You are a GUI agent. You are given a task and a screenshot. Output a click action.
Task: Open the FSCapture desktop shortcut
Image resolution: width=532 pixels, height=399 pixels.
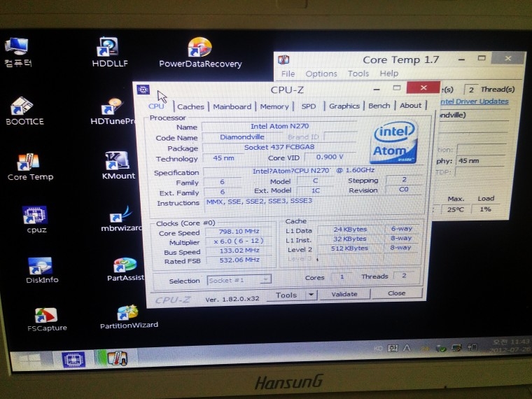(x=46, y=320)
